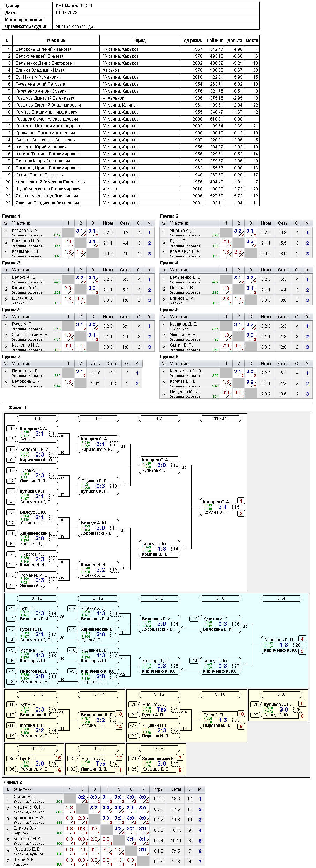Open the 1/8 round label in Финал-1
Screen dimensions: 316x868
click(x=37, y=418)
